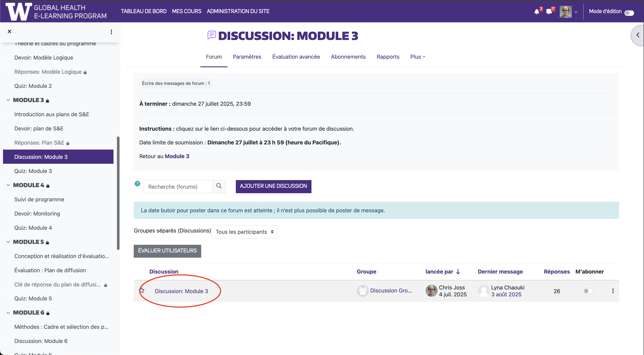Open the Rapports tab
This screenshot has height=355, width=644.
388,57
